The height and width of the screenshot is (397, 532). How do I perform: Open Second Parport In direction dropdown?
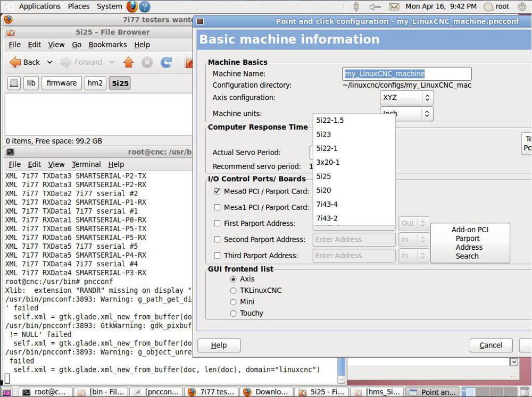click(413, 240)
